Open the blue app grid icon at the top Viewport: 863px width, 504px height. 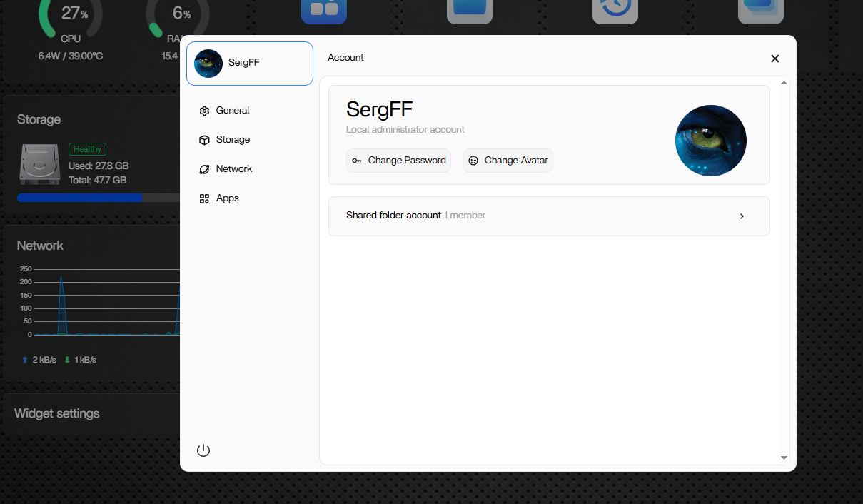coord(324,11)
